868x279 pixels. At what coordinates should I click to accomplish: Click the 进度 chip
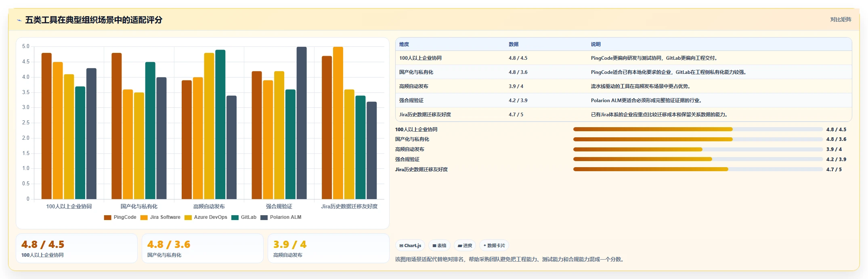coord(465,245)
